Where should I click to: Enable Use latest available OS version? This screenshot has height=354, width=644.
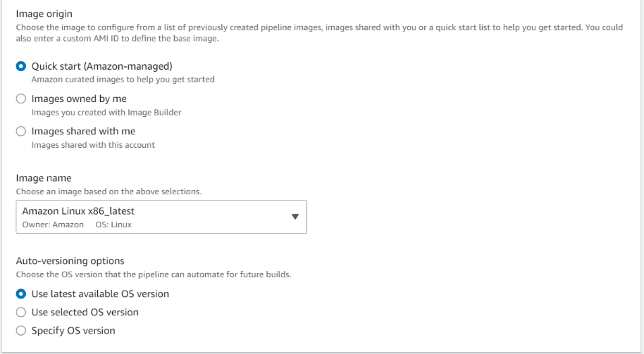click(x=21, y=294)
